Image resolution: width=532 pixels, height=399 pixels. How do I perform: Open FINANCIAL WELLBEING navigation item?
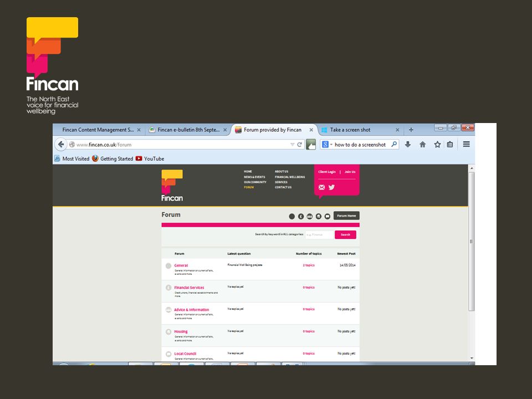290,177
